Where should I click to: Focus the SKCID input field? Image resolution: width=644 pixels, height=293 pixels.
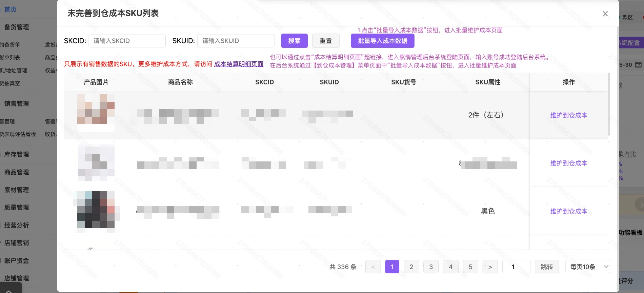pyautogui.click(x=127, y=41)
